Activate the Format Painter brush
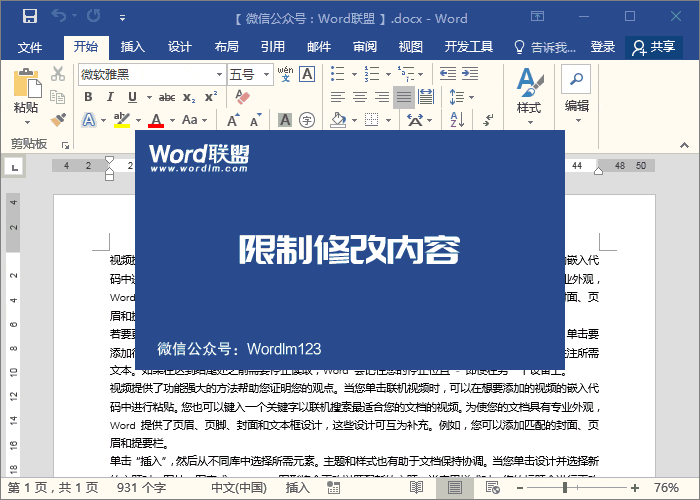700x500 pixels. click(58, 120)
